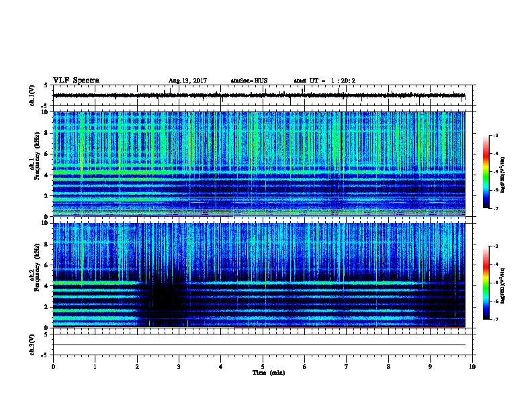Viewport: 532px width, 411px height.
Task: Click the ch.1 spectrogram "8" kHz tick
Action: 46,133
